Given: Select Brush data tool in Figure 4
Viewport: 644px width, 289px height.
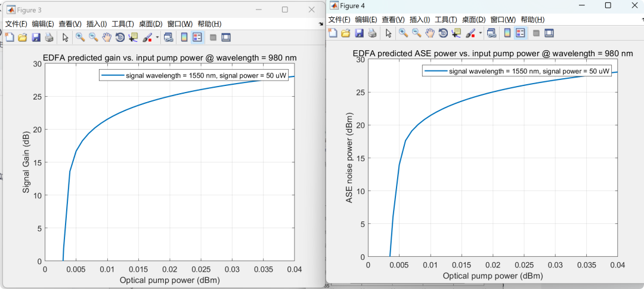Looking at the screenshot, I should [470, 33].
